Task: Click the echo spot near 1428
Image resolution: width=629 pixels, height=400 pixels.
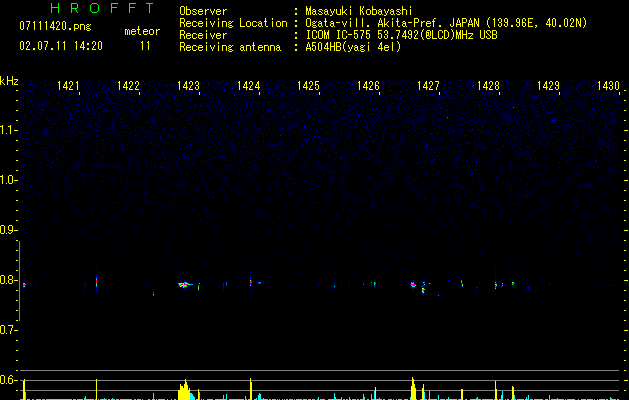Action: coord(496,286)
